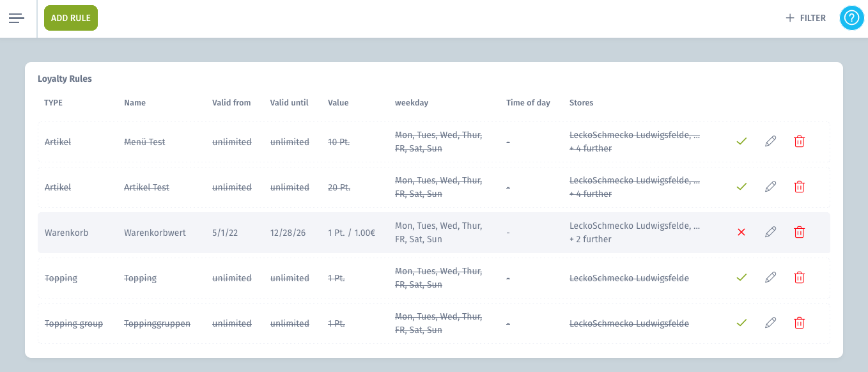Screen dimensions: 868x372
Task: Click the Valid until column header
Action: click(290, 102)
